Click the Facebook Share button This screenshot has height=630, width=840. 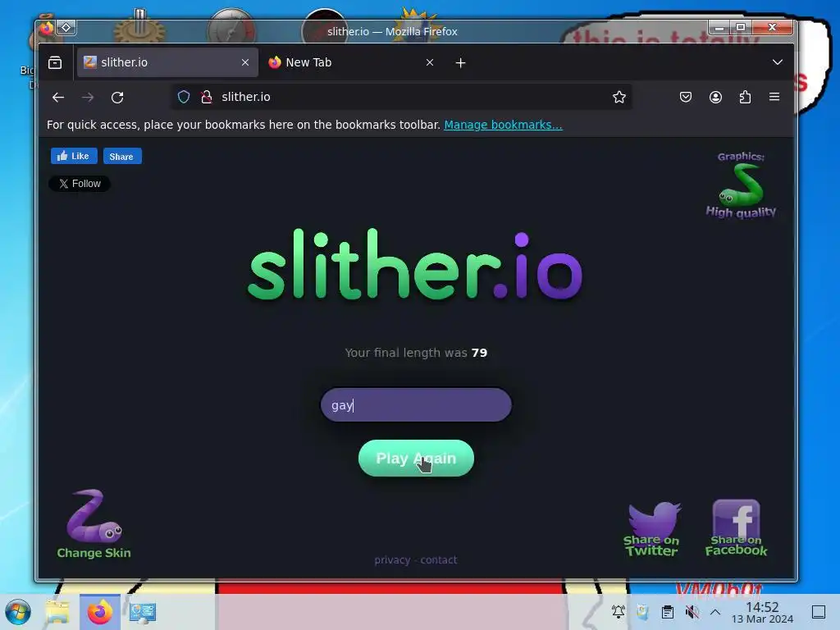[122, 157]
